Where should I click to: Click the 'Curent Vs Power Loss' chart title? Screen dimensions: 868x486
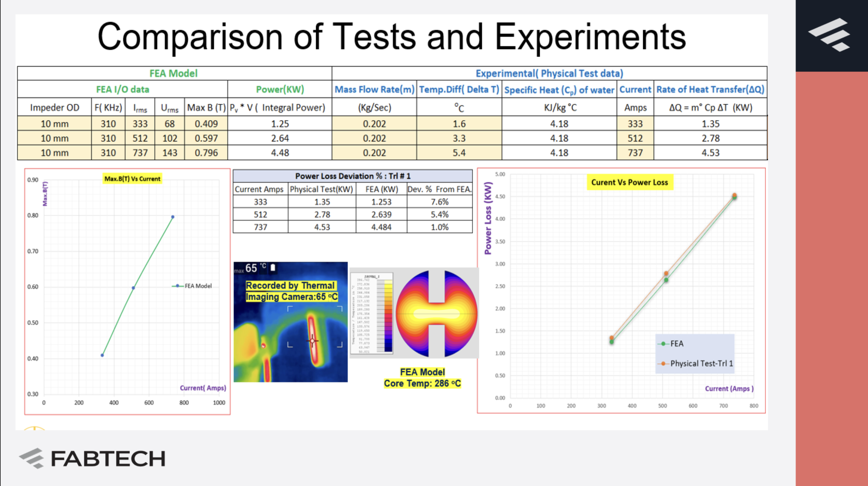(x=629, y=182)
